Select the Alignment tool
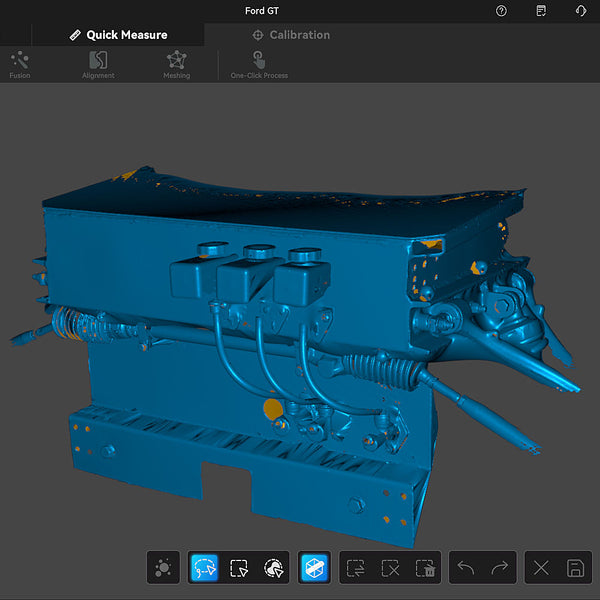 (98, 65)
